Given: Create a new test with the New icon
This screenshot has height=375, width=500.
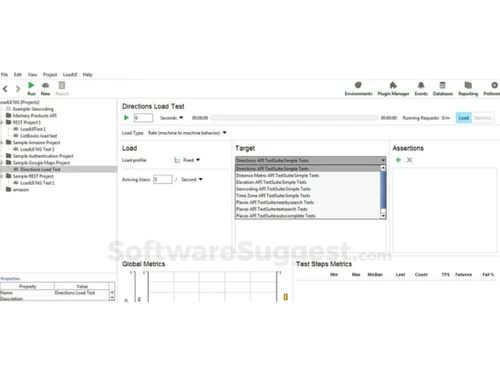Looking at the screenshot, I should pyautogui.click(x=45, y=85).
